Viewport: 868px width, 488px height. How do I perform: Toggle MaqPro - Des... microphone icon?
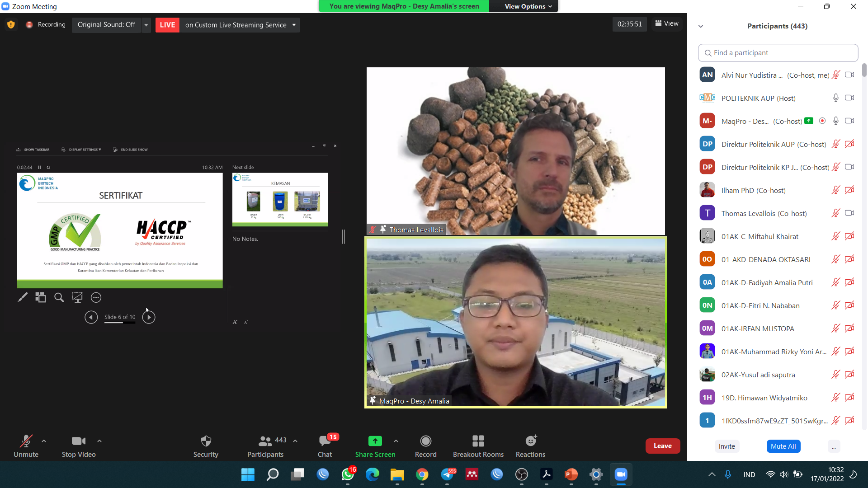coord(835,121)
